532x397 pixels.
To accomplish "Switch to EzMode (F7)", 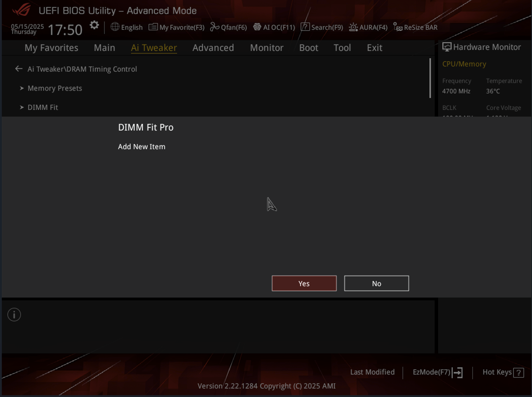I will [x=437, y=372].
